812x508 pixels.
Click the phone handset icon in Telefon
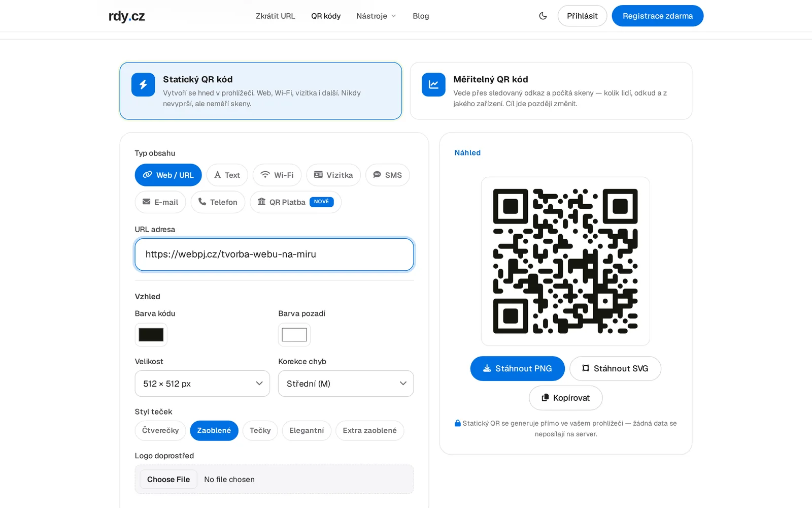coord(202,202)
